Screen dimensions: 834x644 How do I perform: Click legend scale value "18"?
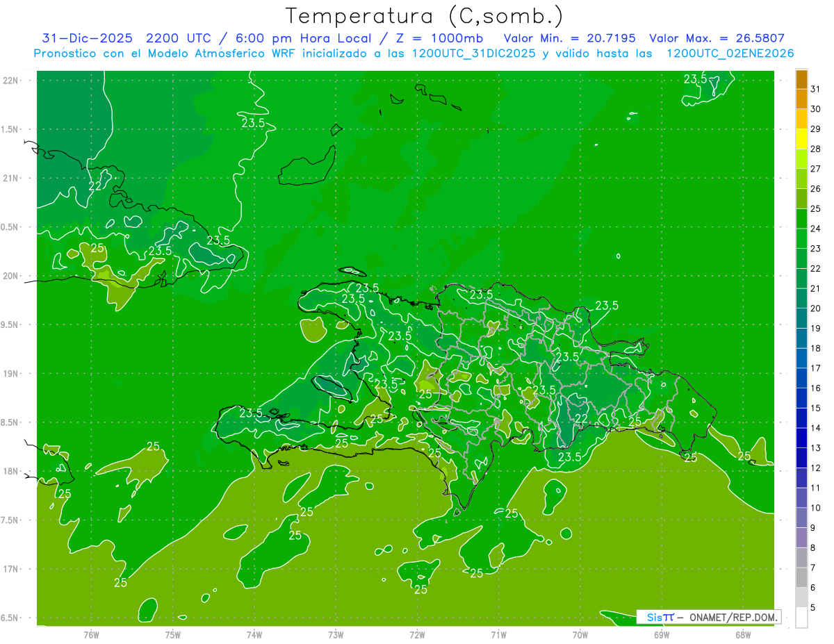[x=815, y=348]
